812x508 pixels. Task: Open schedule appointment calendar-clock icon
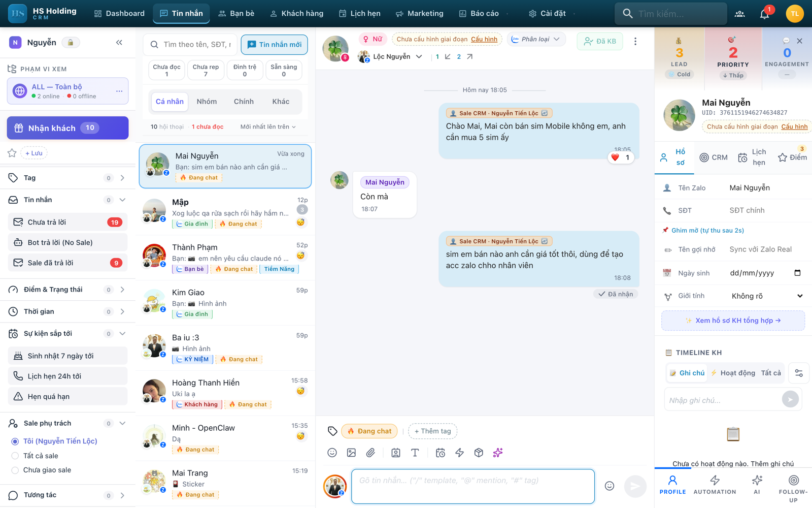[441, 453]
